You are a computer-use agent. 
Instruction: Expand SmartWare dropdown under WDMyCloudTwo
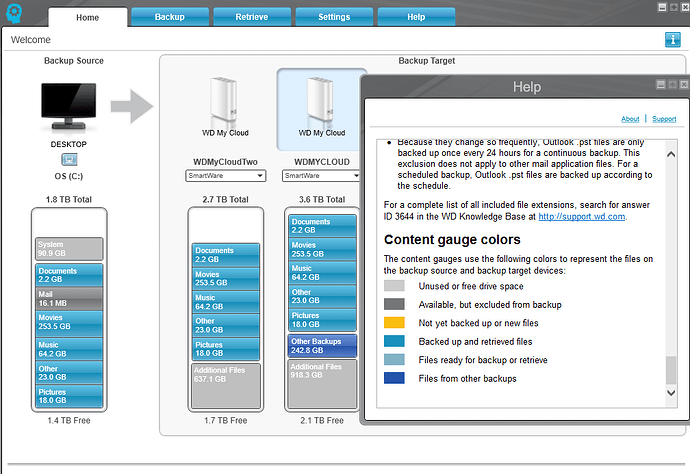[x=226, y=176]
